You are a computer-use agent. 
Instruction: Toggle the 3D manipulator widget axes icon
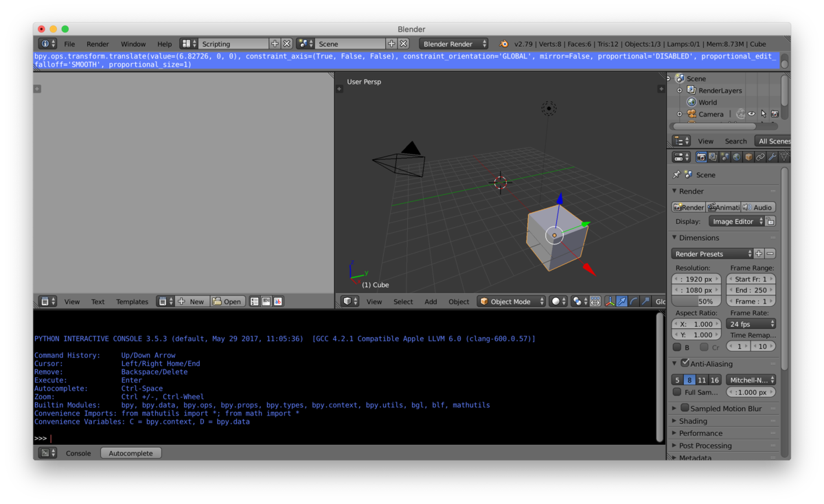click(610, 301)
